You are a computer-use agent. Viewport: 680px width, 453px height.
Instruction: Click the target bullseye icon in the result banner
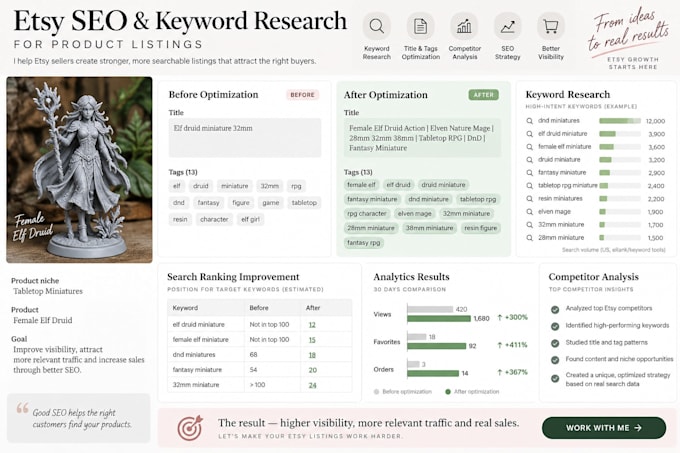[x=190, y=427]
